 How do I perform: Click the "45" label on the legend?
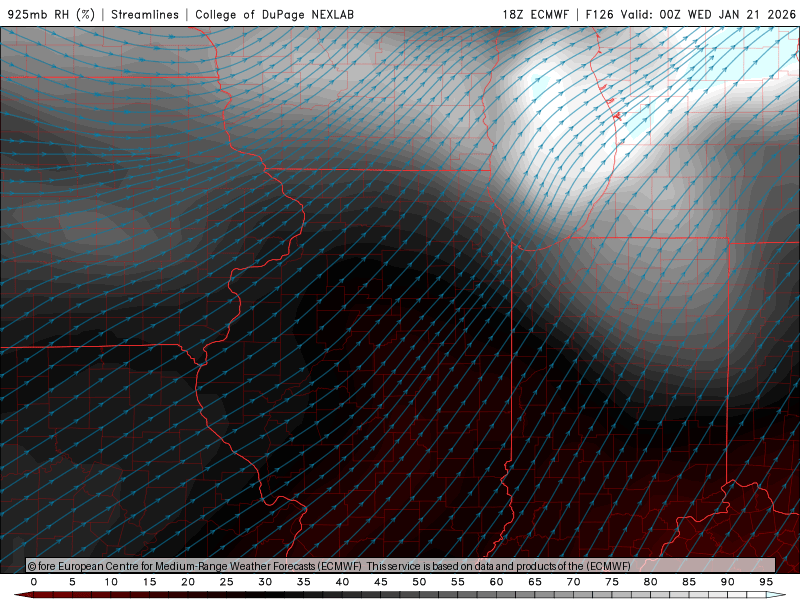coord(381,582)
